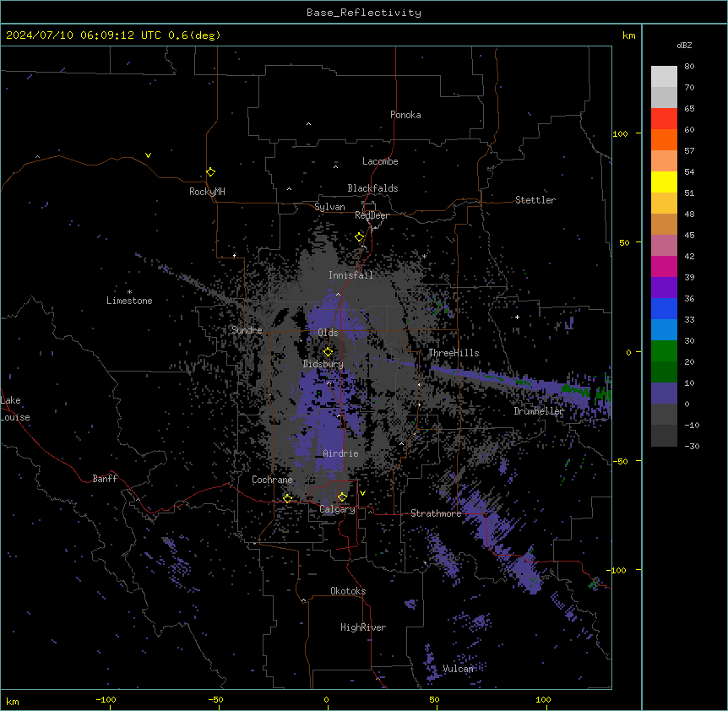The height and width of the screenshot is (711, 728).
Task: Click the Drumheller label
Action: point(539,411)
